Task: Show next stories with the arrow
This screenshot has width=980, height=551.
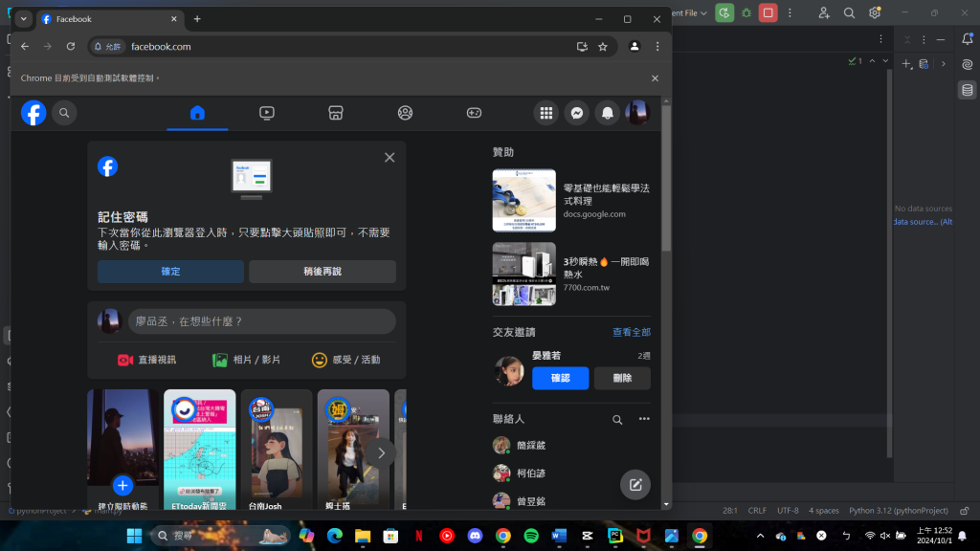Action: tap(381, 453)
